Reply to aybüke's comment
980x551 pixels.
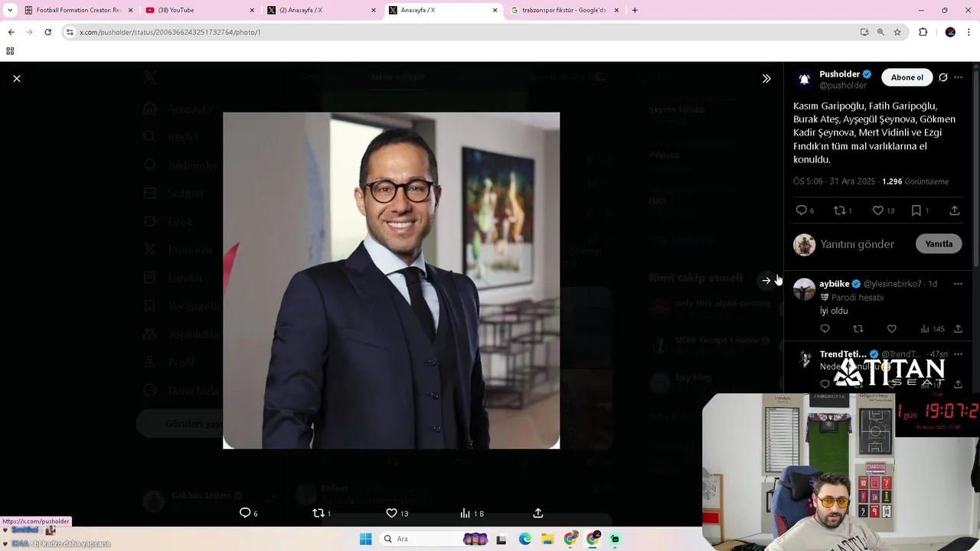[x=825, y=329]
